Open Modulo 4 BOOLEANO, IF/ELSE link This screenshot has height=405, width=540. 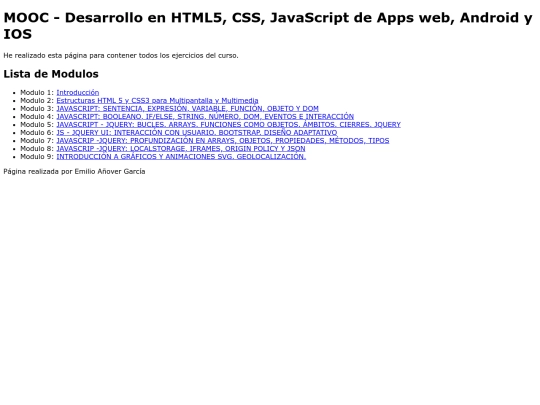(x=205, y=116)
